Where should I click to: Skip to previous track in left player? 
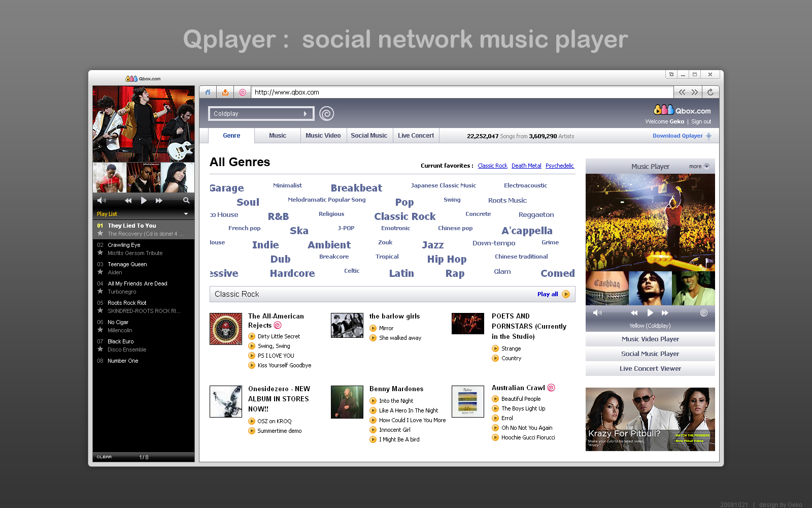(128, 201)
